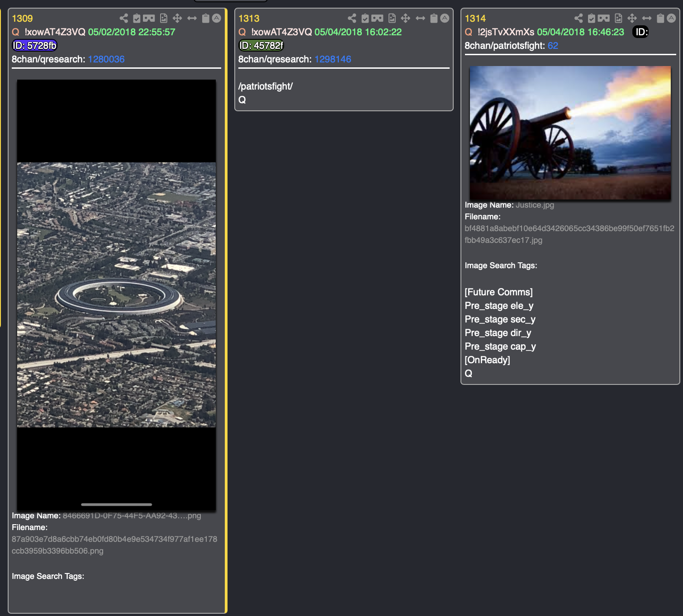Click the Pre_stage ele_y line

499,306
